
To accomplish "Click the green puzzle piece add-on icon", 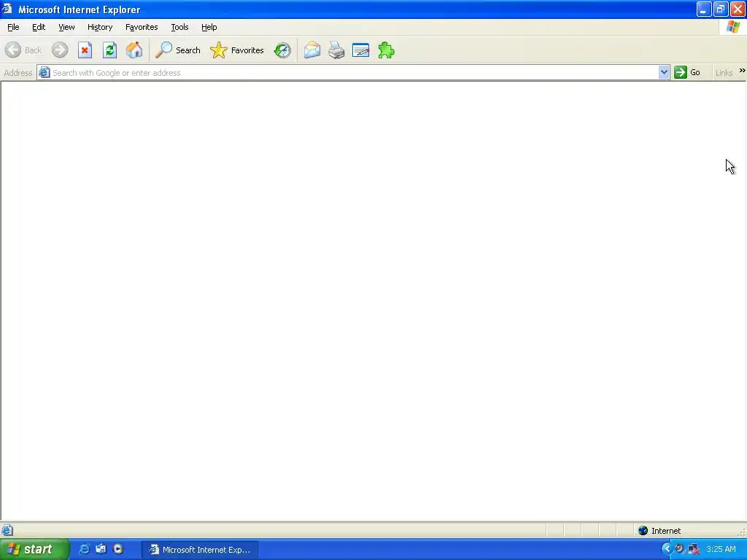I will click(386, 50).
